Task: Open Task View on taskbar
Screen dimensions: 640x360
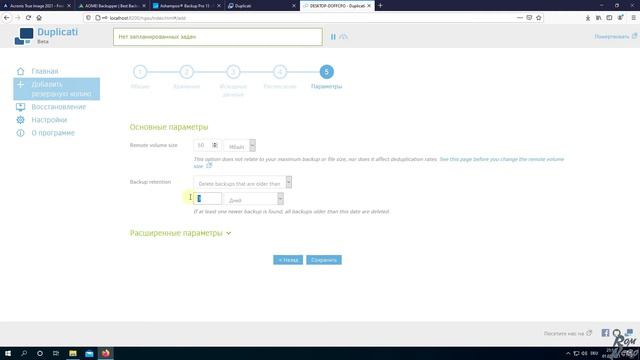Action: pos(56,353)
